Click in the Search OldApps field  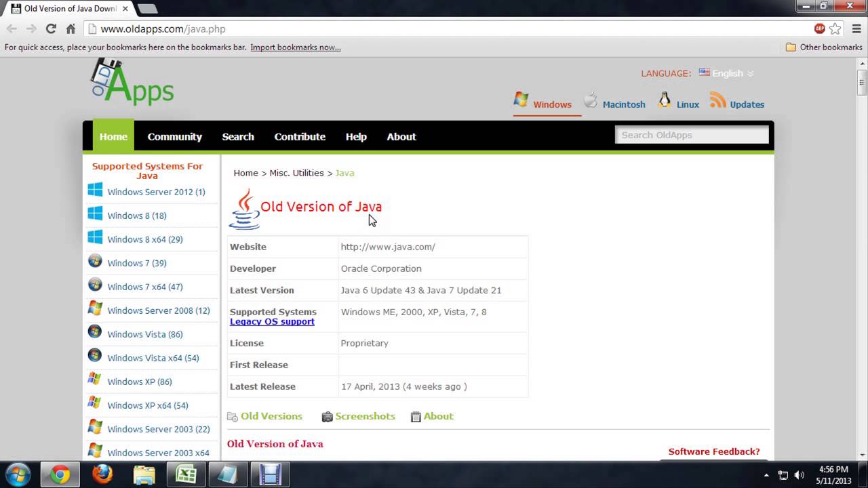692,135
